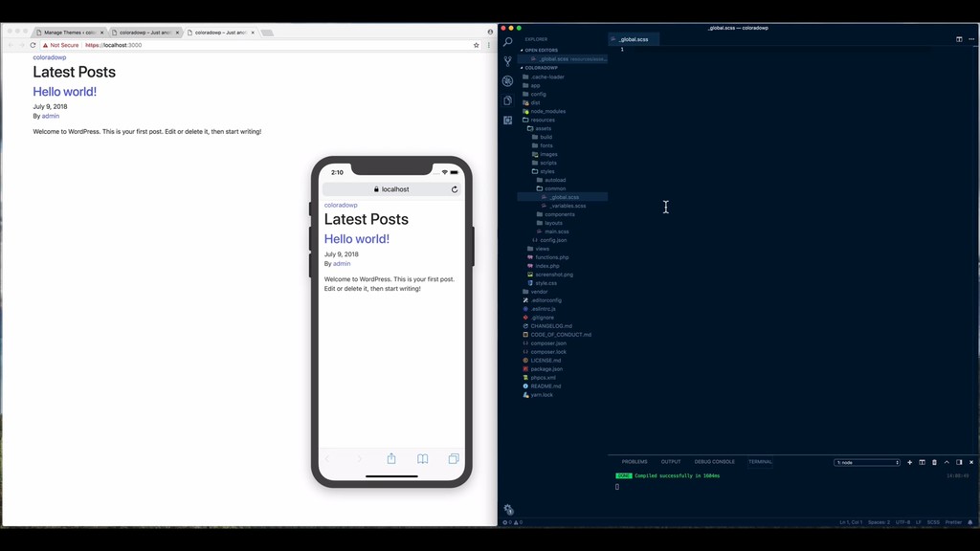The image size is (980, 551).
Task: Reload page in the iPhone Safari bar
Action: coord(455,189)
